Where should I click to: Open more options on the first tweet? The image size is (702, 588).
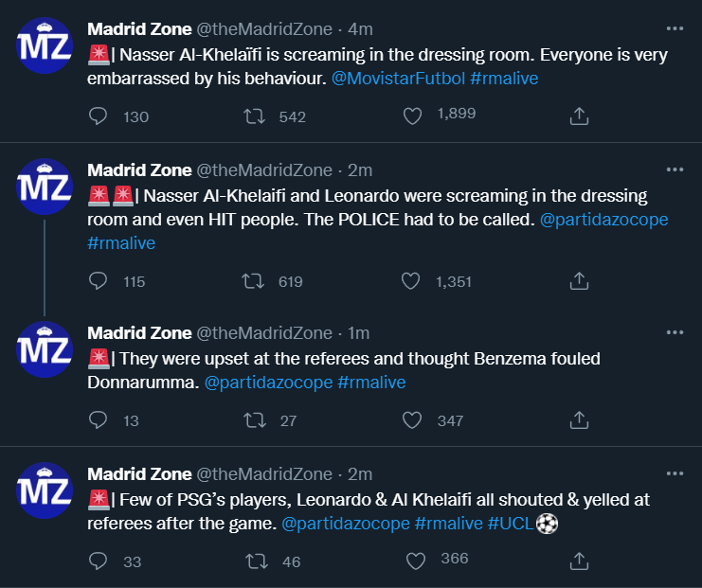coord(675,28)
